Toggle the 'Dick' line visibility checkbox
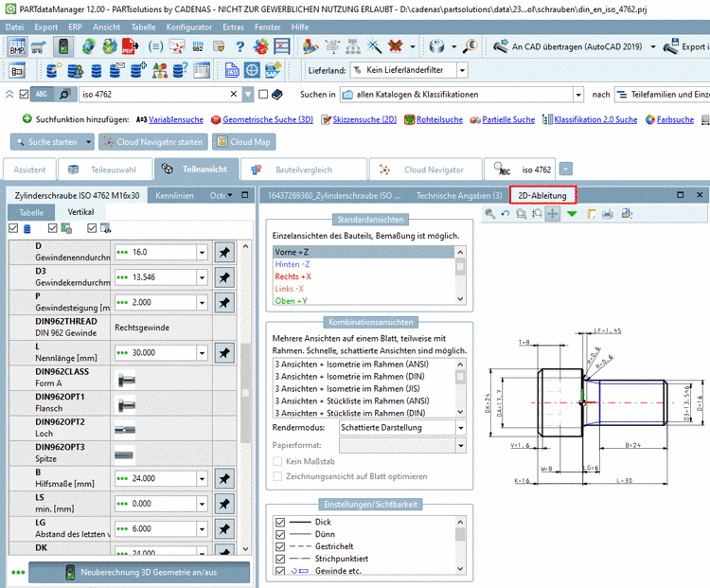The width and height of the screenshot is (710, 588). [279, 522]
